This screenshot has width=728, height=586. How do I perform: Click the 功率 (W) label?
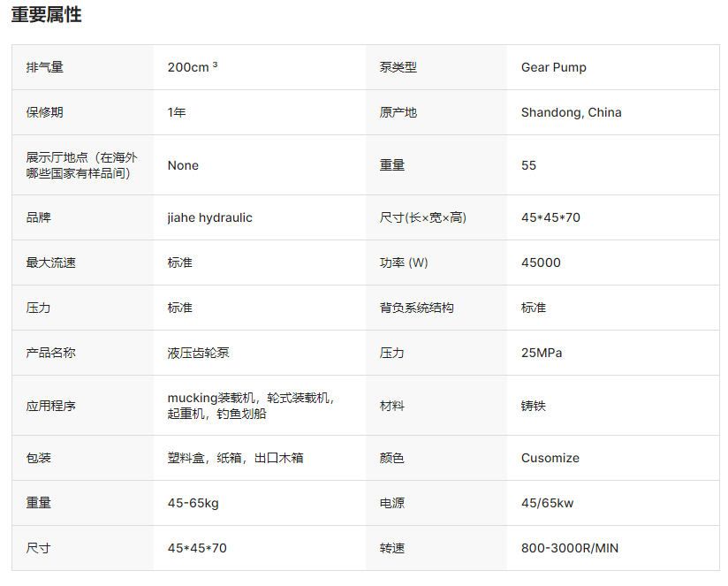pos(404,263)
